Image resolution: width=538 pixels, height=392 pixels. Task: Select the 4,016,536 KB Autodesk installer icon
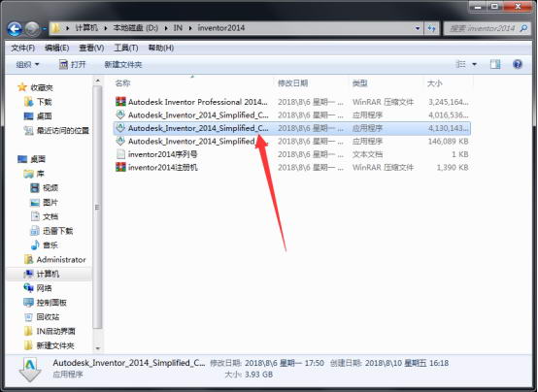coord(120,114)
